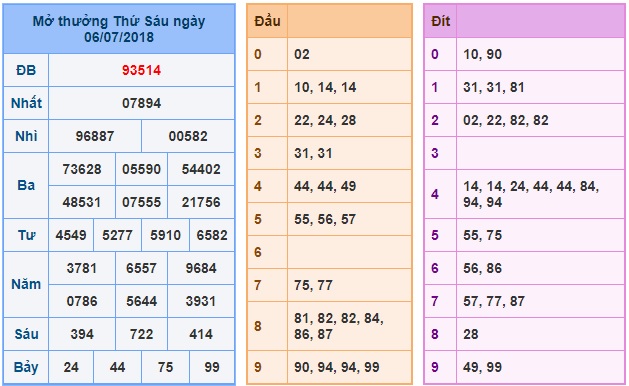Viewport: 629px width, 386px height.
Task: Select row digit 3 in the Đít table
Action: click(435, 153)
